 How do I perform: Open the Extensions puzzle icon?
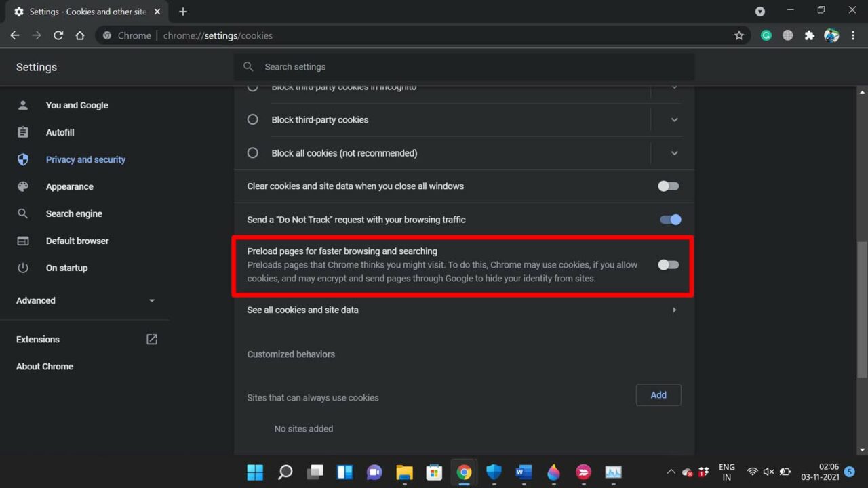tap(809, 35)
